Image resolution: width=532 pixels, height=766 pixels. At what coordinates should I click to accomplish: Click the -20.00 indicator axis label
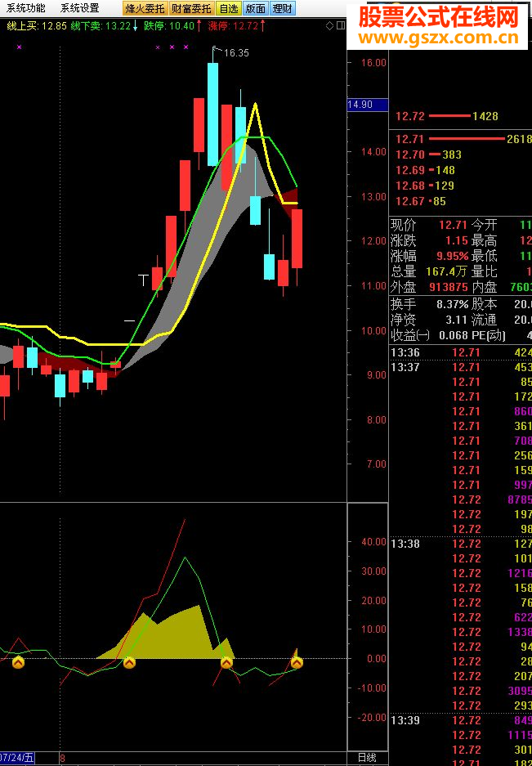(x=372, y=717)
